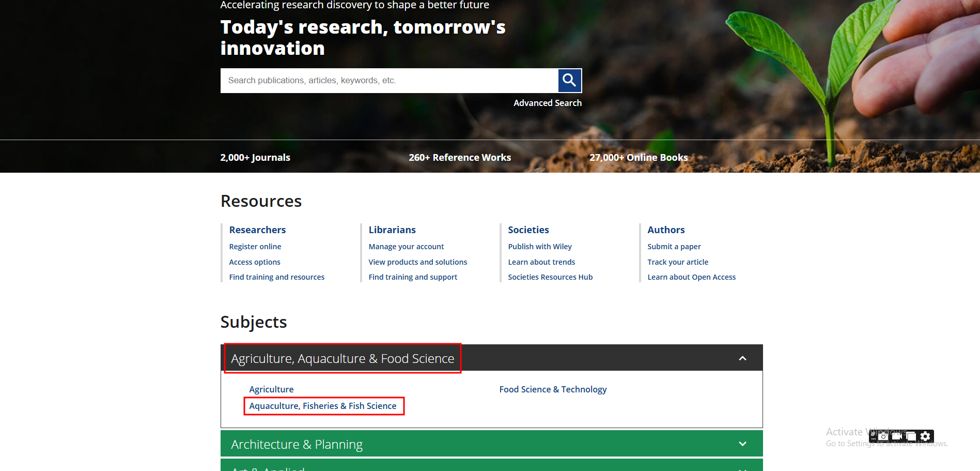Click the overlapping windows icon in capture toolbar
980x471 pixels.
(x=911, y=436)
